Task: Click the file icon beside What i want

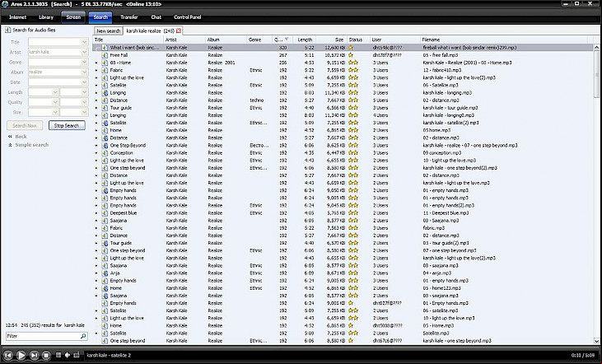Action: point(105,48)
